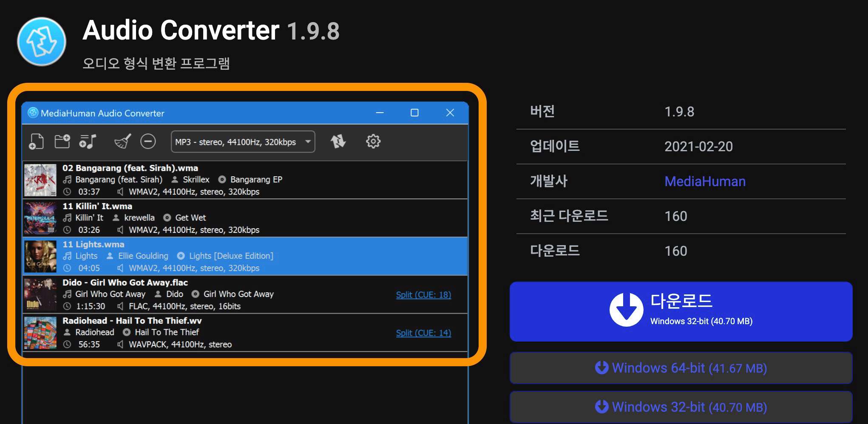868x424 pixels.
Task: Select 'Radiohead - Hail To The Thief.wv' title
Action: coord(132,321)
